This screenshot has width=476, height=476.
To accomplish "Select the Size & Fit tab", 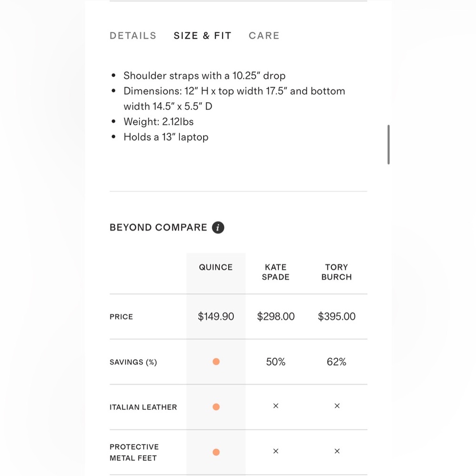I will coord(202,36).
